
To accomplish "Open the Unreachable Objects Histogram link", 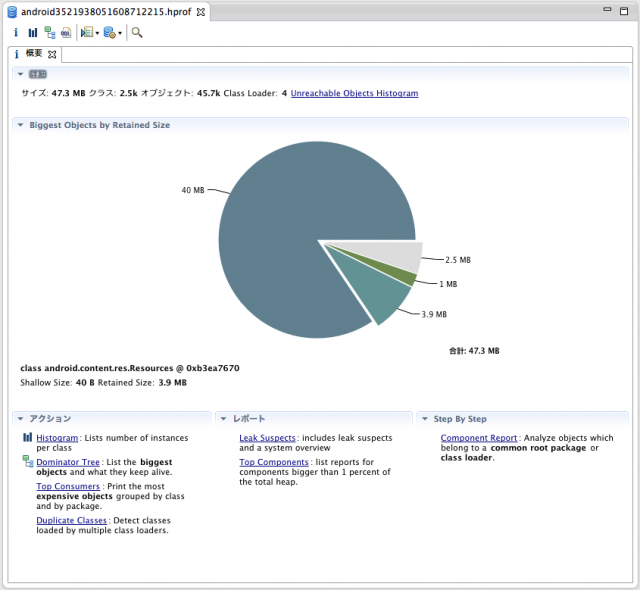I will [x=354, y=93].
